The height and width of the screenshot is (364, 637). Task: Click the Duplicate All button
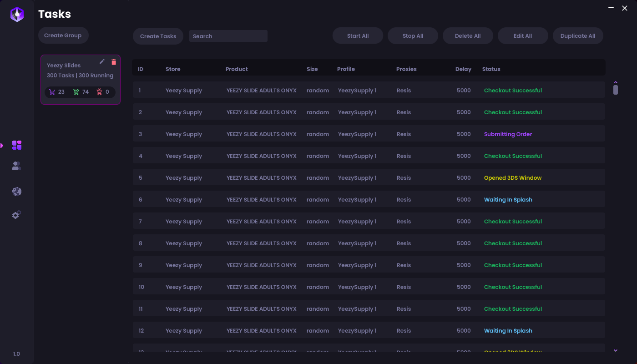578,36
